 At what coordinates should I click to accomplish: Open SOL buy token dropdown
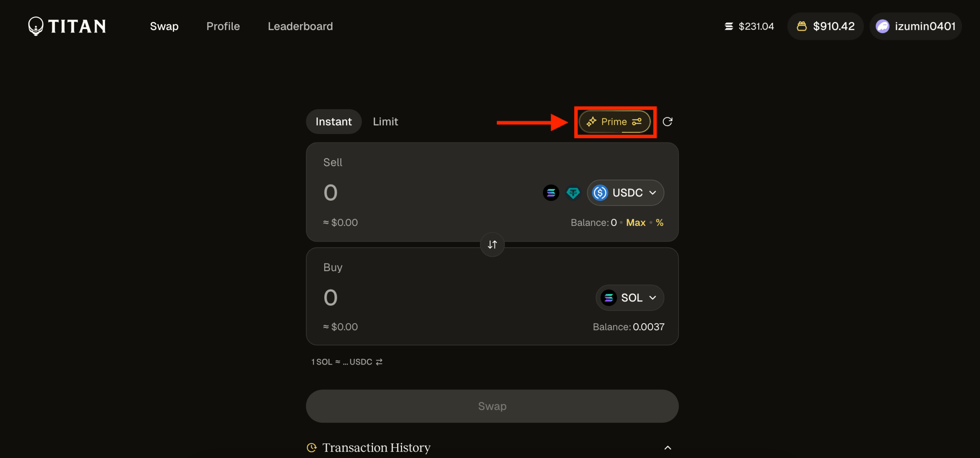click(630, 298)
